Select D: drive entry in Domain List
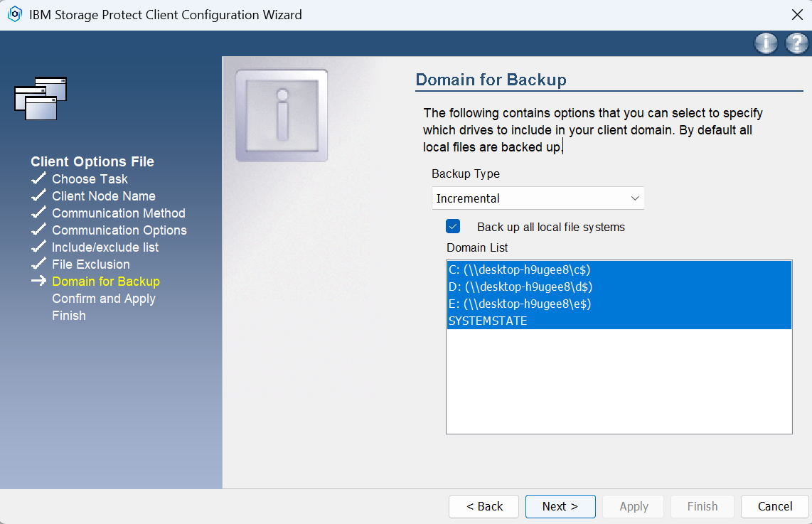The image size is (812, 524). (520, 287)
